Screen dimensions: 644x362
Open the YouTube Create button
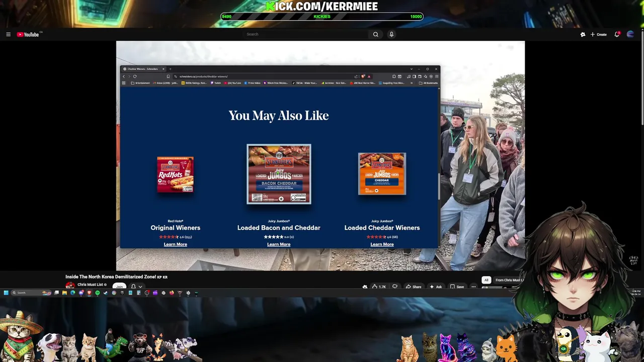(x=599, y=34)
